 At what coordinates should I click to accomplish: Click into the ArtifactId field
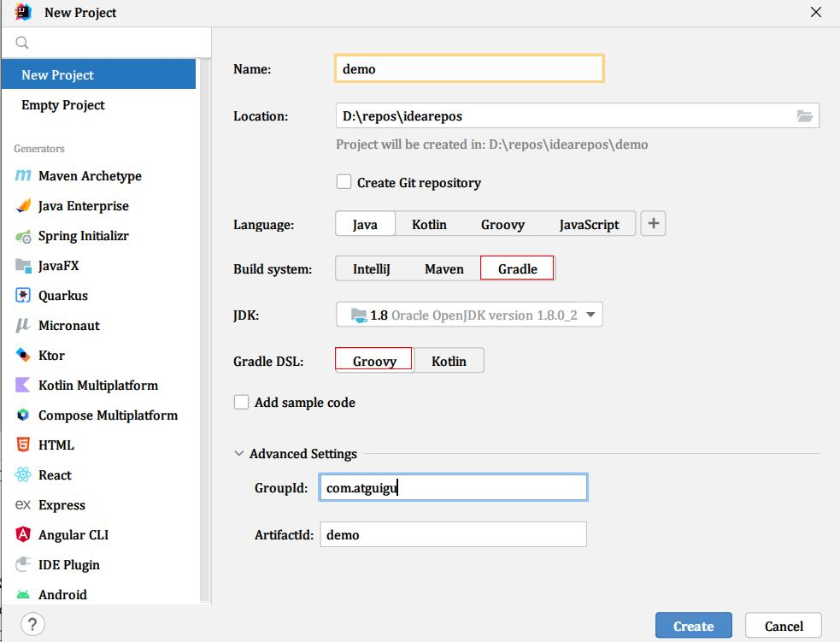tap(453, 534)
